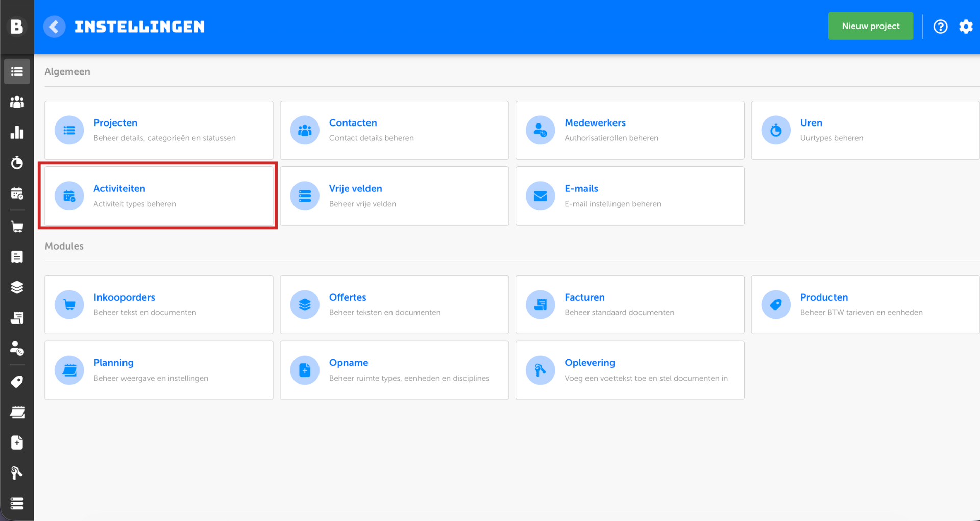Open the stopwatch hours icon in sidebar
Image resolution: width=980 pixels, height=521 pixels.
(17, 162)
